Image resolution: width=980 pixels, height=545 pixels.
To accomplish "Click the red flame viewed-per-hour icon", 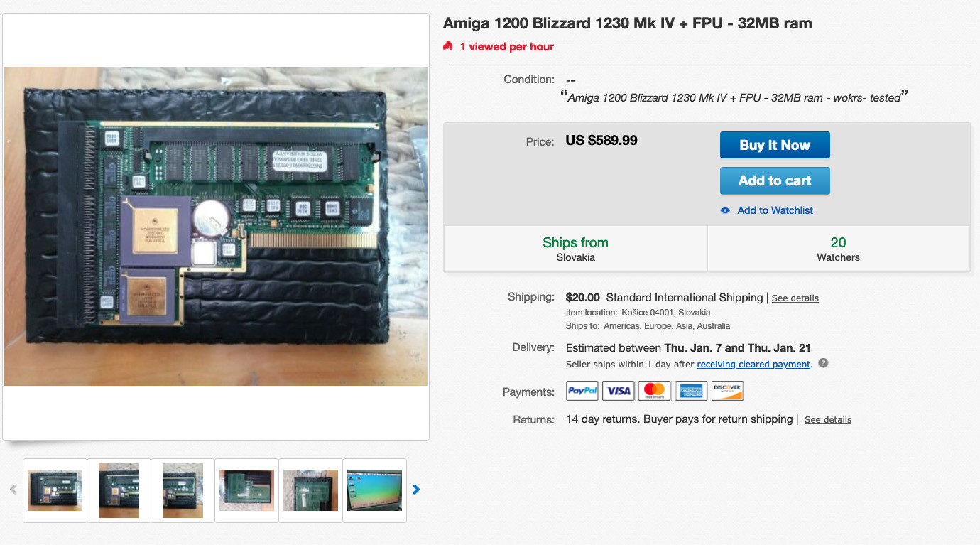I will pos(448,46).
